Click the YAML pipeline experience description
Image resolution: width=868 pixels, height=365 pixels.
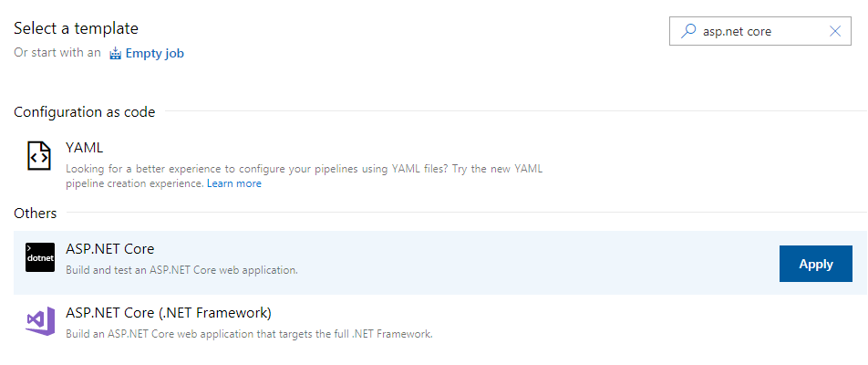[304, 176]
